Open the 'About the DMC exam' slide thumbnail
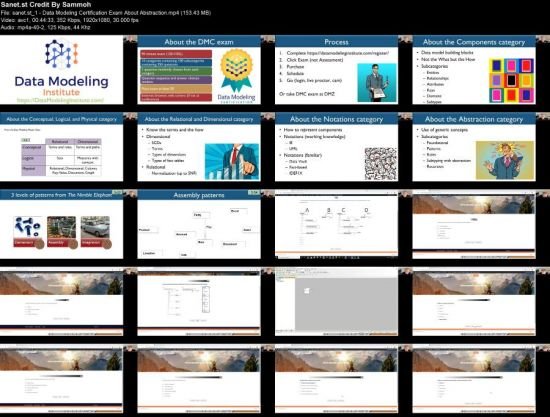 (199, 69)
